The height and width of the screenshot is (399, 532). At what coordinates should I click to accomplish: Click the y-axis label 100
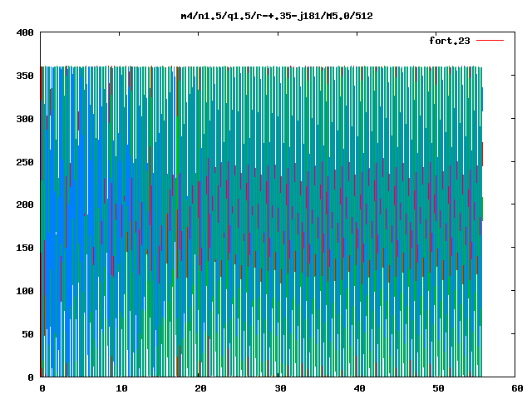tap(25, 291)
